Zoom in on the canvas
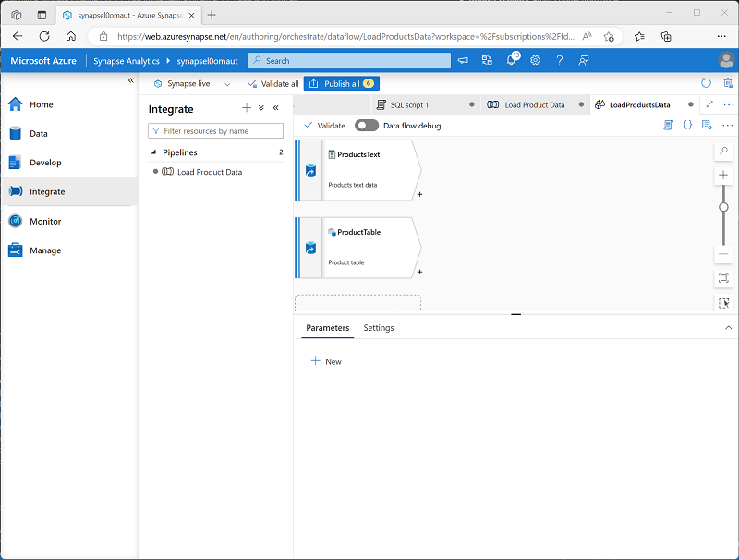739x560 pixels. pos(723,176)
